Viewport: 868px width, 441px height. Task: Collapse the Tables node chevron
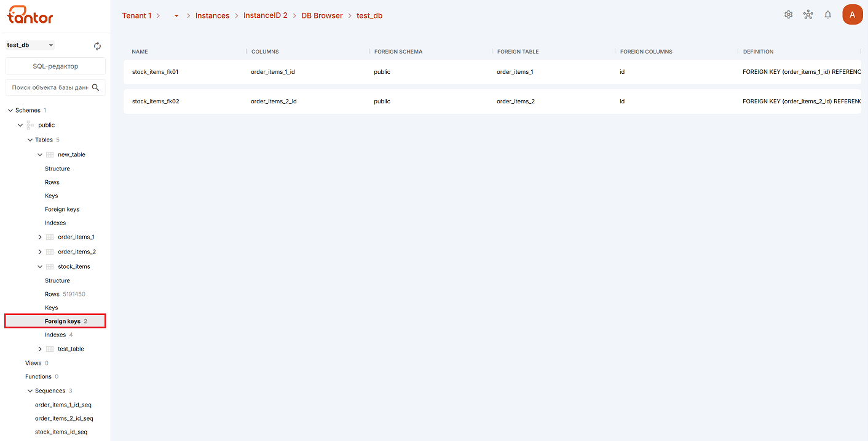pyautogui.click(x=30, y=140)
